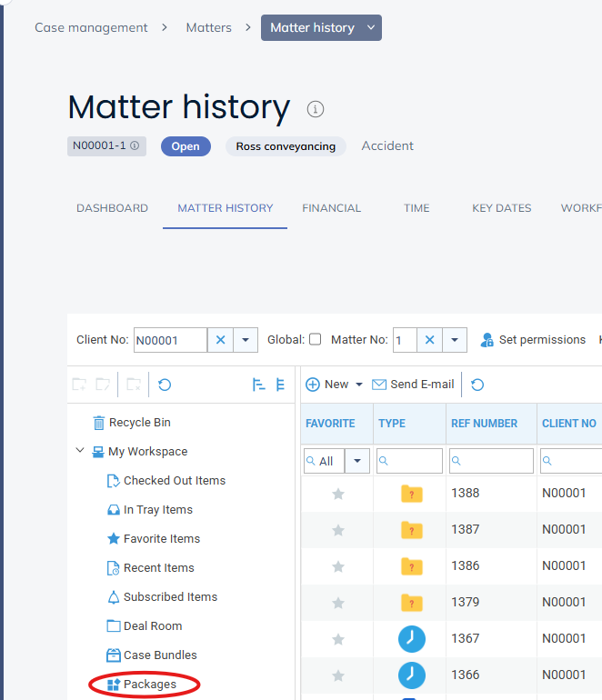Click the Set permissions icon
Screen dimensions: 602x700
point(487,340)
